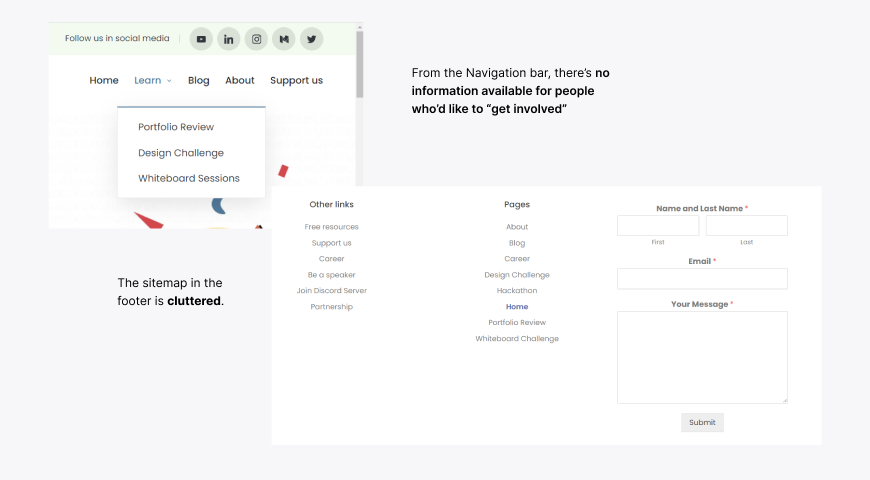This screenshot has width=870, height=480.
Task: Collapse the Learn dropdown menu
Action: [153, 80]
